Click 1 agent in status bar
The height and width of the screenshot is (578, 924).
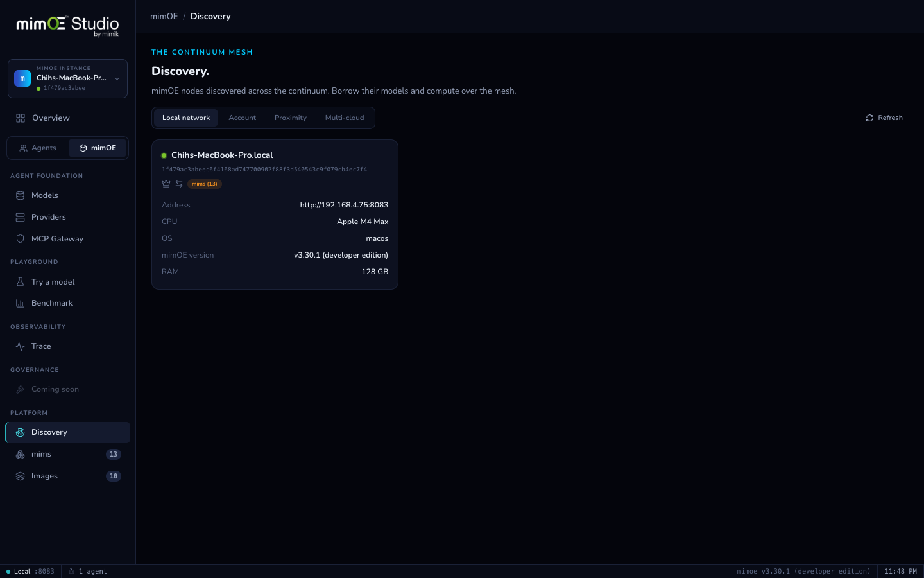pos(88,572)
